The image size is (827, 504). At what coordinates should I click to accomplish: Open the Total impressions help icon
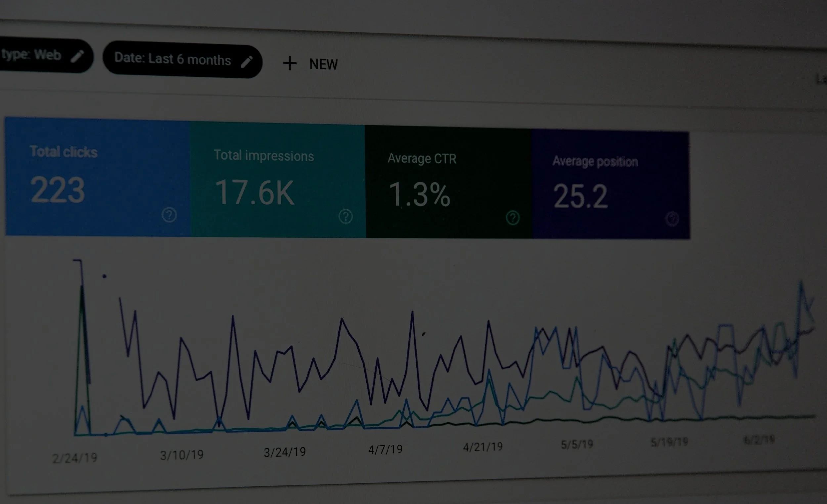345,216
